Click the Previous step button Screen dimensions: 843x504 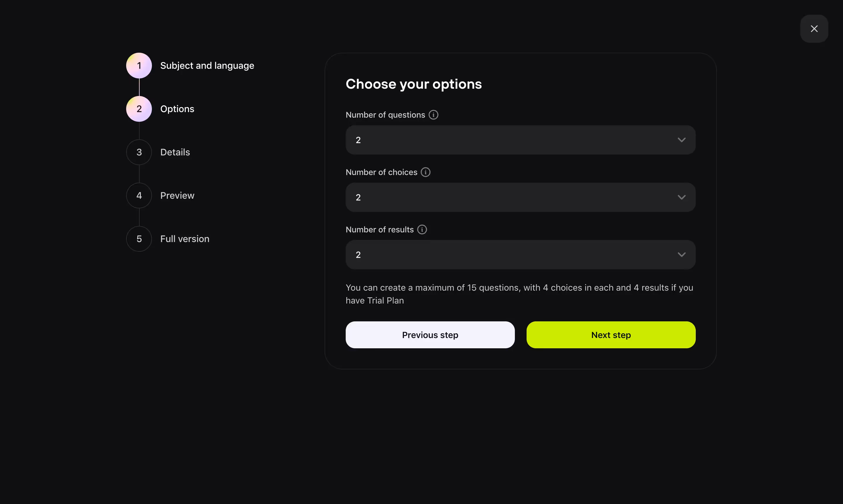click(x=430, y=335)
